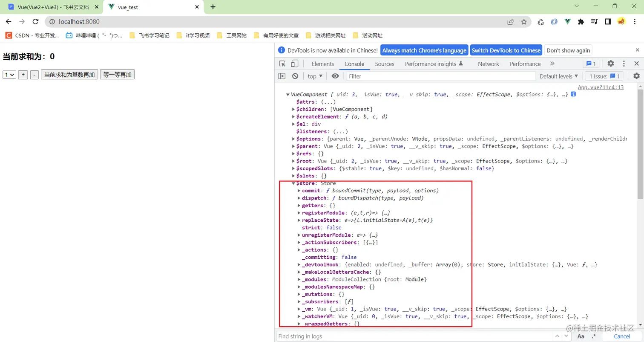Click the console Filter input

[x=441, y=76]
